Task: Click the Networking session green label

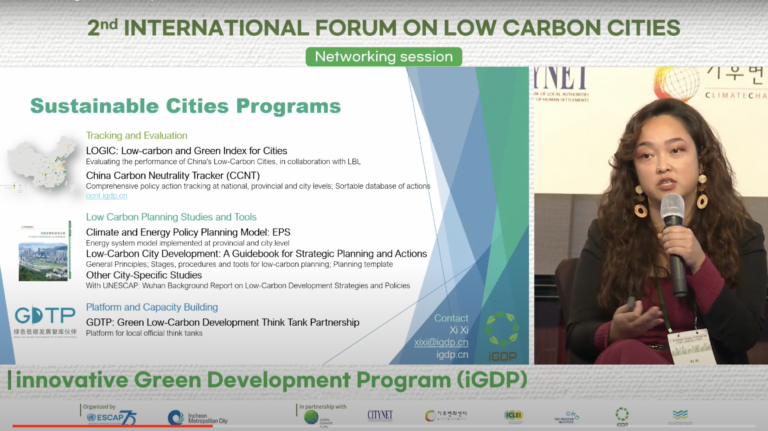Action: [x=384, y=56]
